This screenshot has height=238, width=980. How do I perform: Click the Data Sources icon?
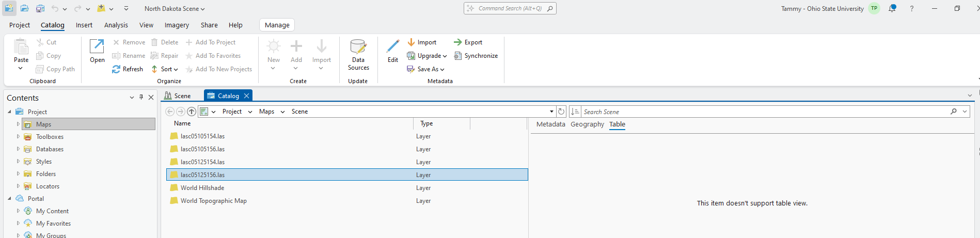point(358,47)
